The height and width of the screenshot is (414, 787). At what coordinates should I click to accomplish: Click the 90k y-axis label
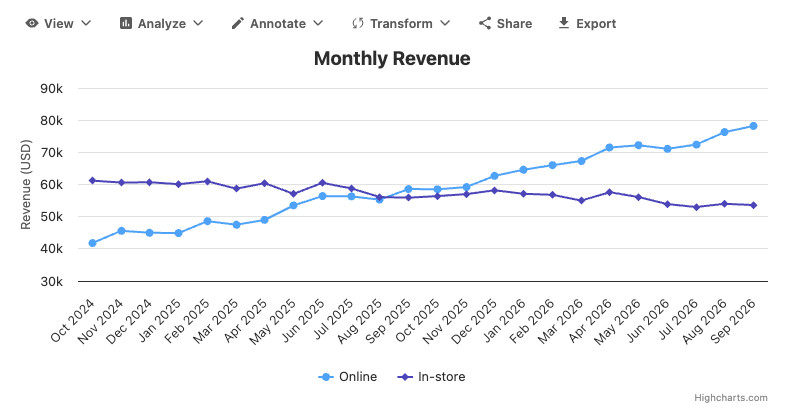tap(51, 89)
